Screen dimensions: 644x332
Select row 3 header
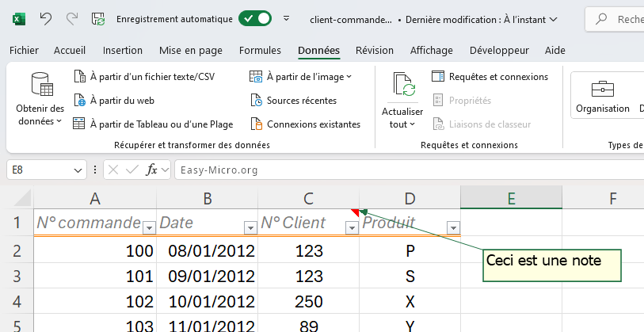tap(17, 276)
